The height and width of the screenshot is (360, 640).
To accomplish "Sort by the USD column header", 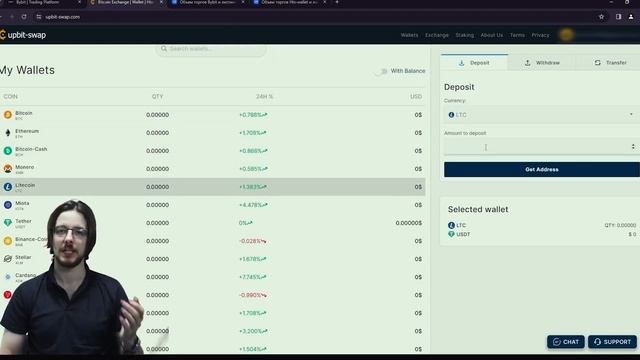I will (x=416, y=96).
